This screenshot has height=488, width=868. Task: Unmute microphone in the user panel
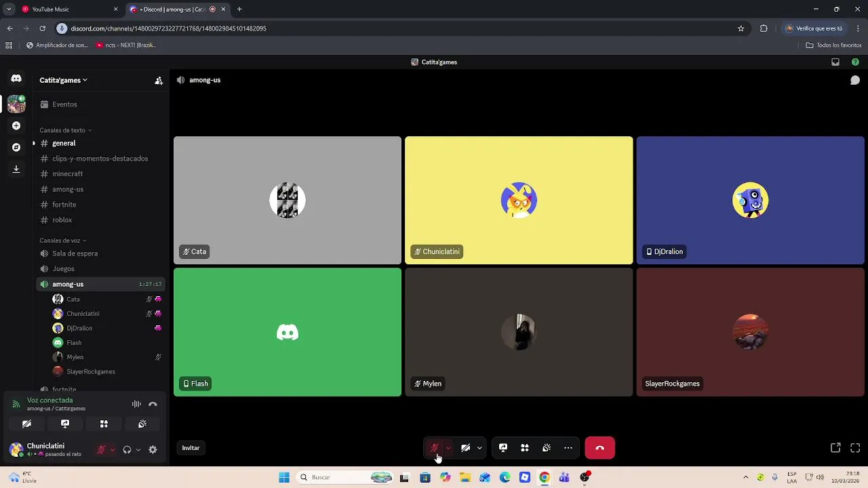[x=101, y=449]
